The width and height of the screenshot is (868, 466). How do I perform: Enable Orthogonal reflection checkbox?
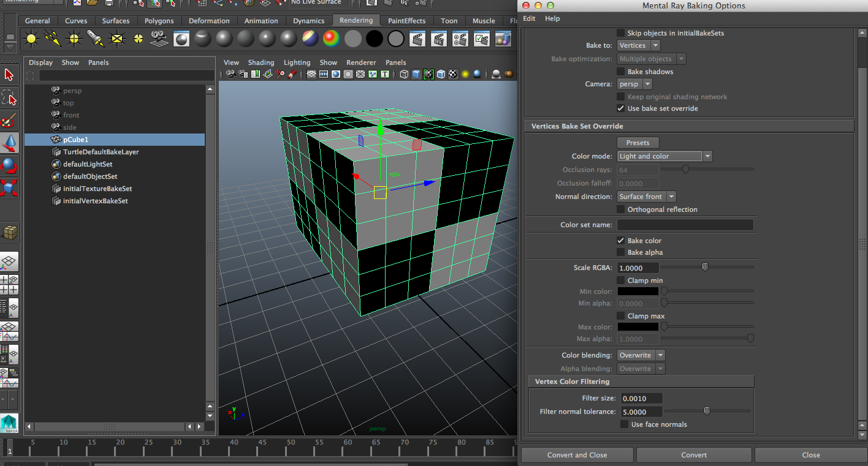[x=621, y=209]
